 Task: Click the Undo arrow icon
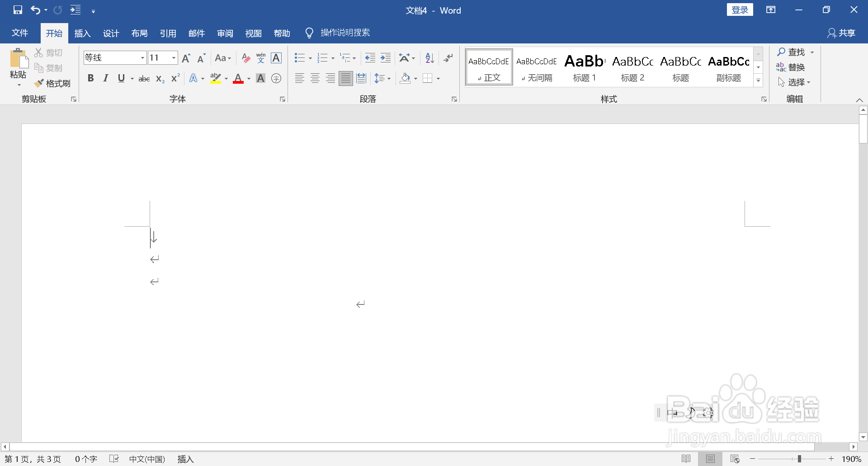point(35,10)
